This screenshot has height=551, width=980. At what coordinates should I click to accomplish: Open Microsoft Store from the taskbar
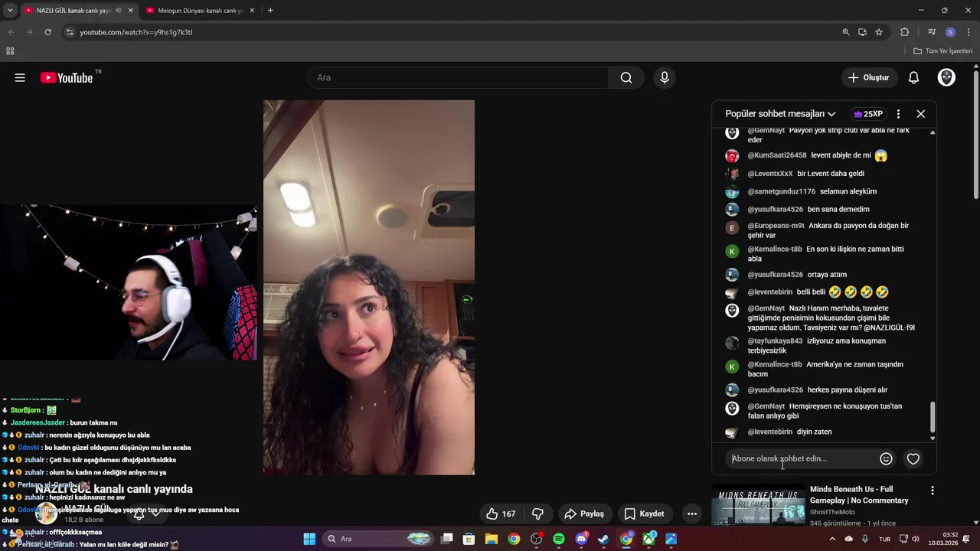pos(469,539)
